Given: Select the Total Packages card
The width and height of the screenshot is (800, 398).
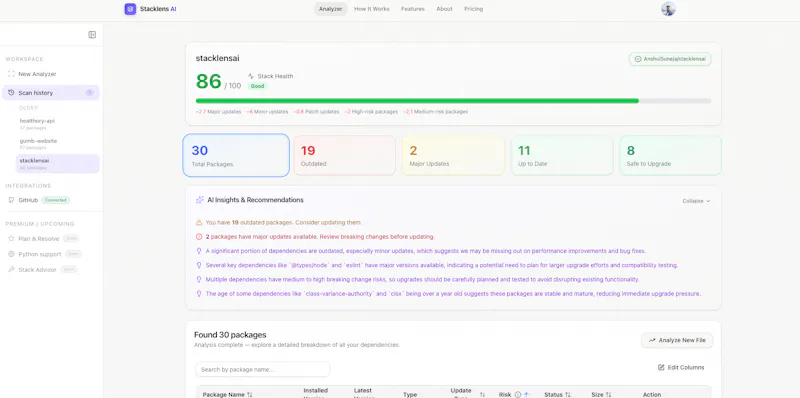Looking at the screenshot, I should 236,155.
